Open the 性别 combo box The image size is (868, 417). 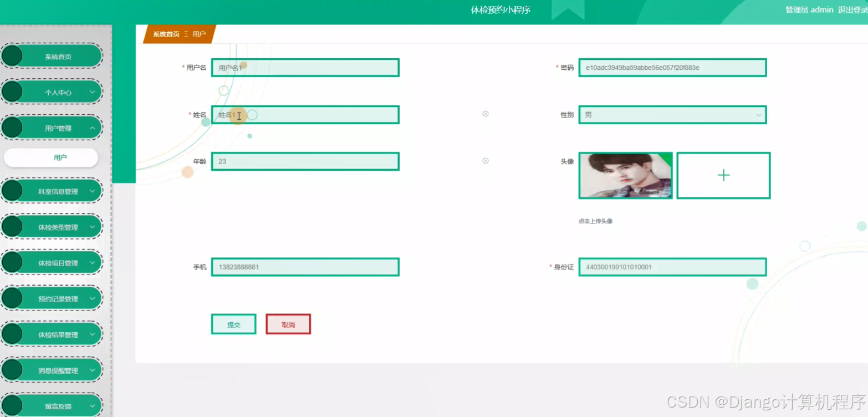pyautogui.click(x=672, y=115)
